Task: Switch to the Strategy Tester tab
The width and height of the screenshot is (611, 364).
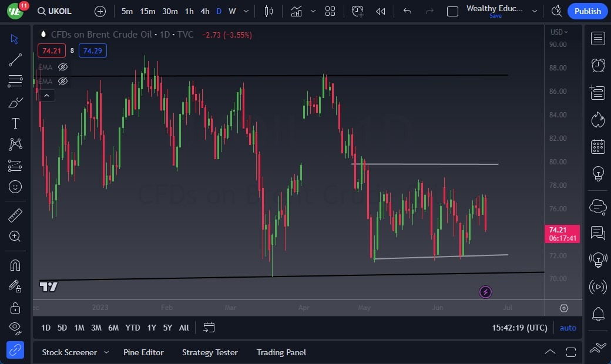Action: click(x=210, y=352)
